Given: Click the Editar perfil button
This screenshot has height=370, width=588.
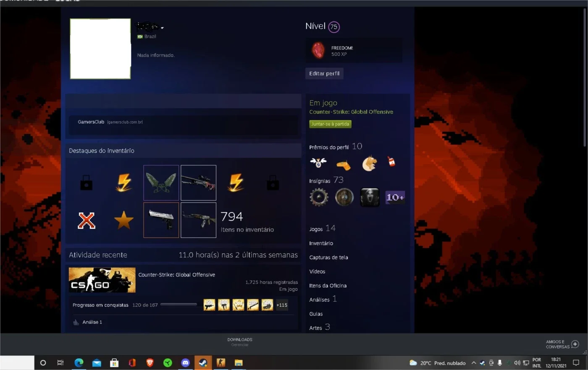Looking at the screenshot, I should coord(324,73).
